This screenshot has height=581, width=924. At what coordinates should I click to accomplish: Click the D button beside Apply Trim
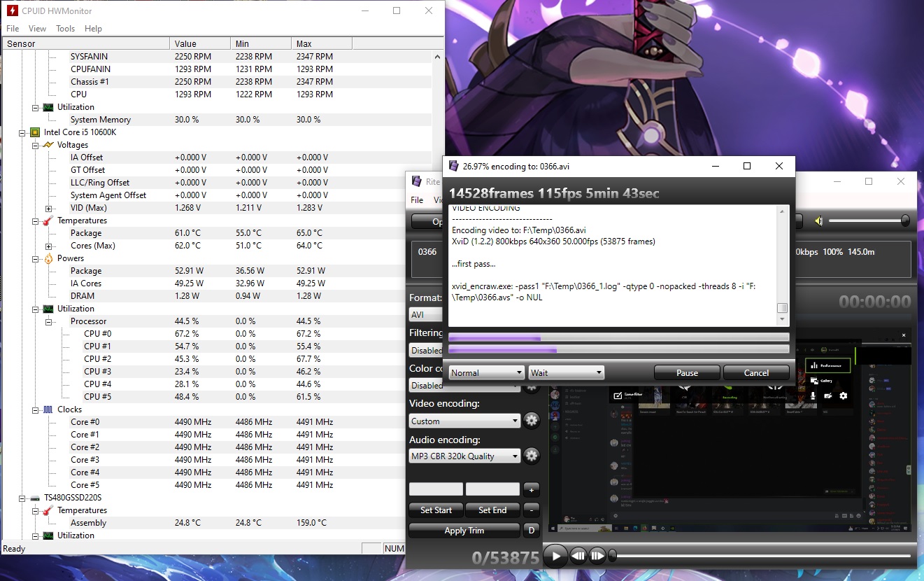pos(532,530)
